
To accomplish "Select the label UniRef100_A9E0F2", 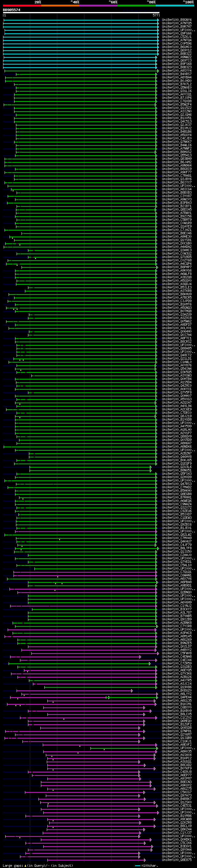I will 176,745.
